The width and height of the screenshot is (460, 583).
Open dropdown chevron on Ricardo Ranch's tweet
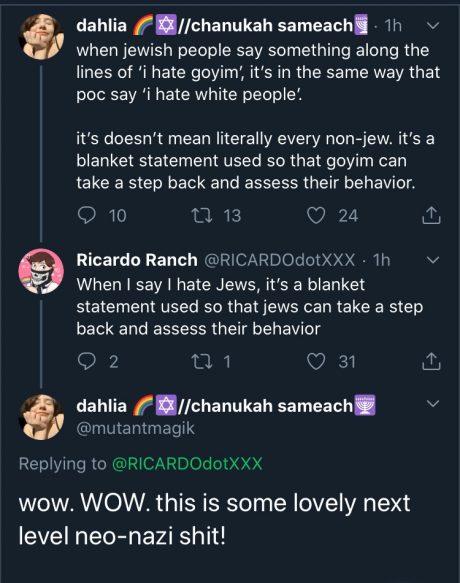pyautogui.click(x=433, y=260)
